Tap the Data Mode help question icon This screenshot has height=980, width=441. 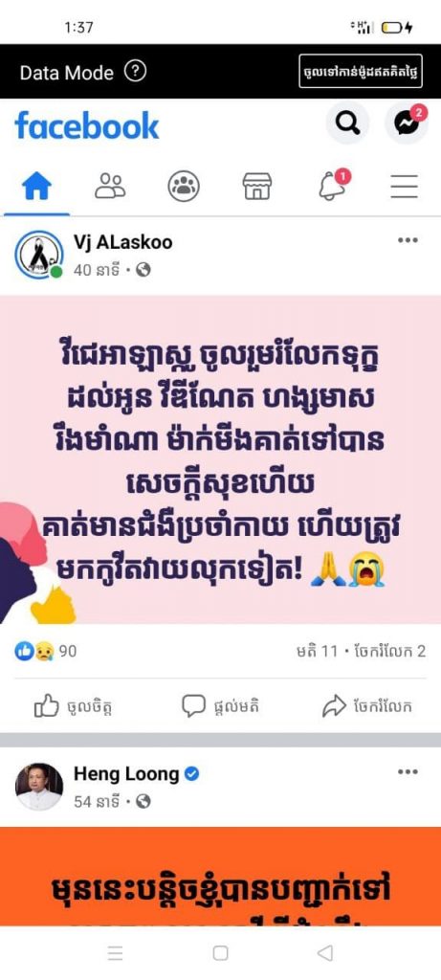point(135,71)
